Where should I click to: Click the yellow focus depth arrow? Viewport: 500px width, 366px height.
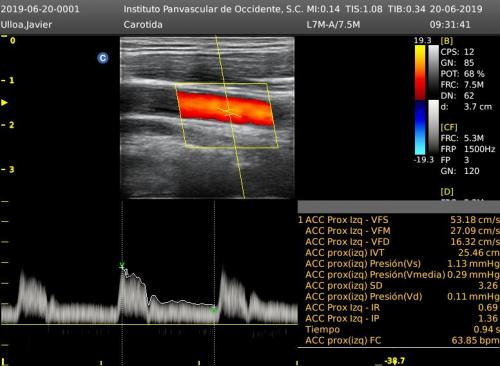pos(4,103)
